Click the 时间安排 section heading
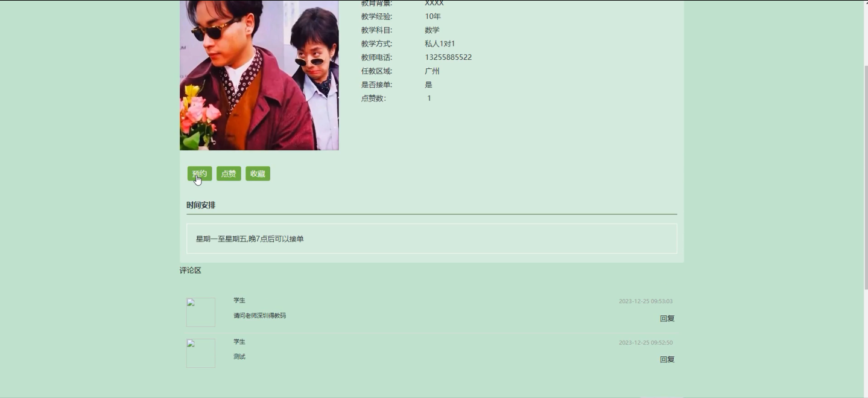Screen dimensions: 868x398 click(201, 205)
